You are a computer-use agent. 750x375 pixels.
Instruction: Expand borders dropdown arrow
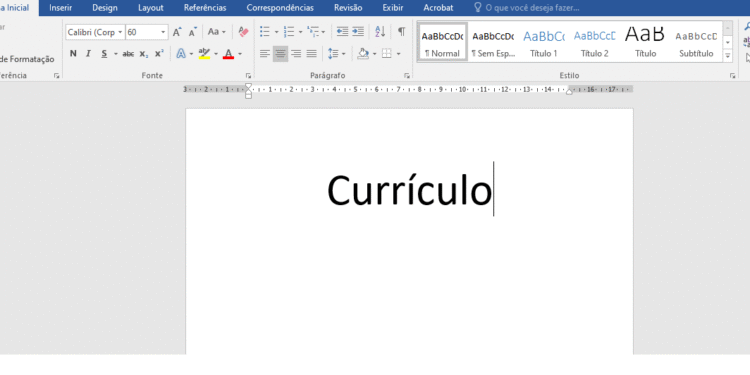pyautogui.click(x=398, y=54)
